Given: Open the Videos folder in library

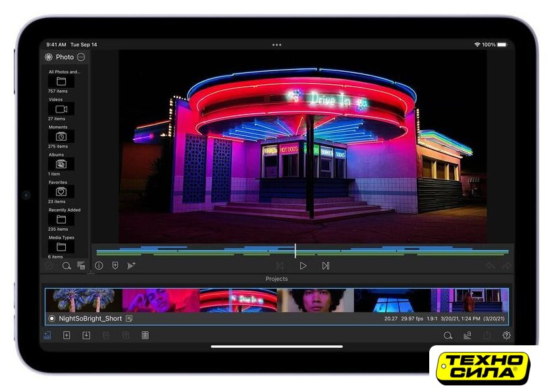Looking at the screenshot, I should pos(61,109).
